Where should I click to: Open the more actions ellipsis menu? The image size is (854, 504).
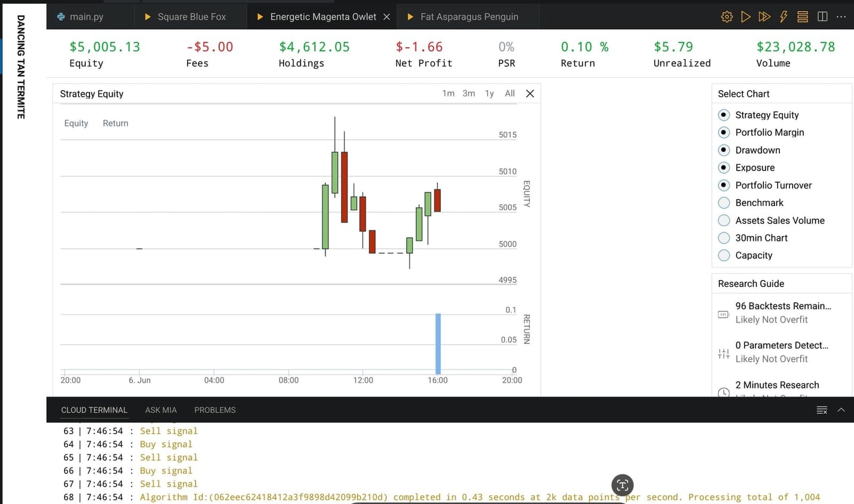coord(842,17)
